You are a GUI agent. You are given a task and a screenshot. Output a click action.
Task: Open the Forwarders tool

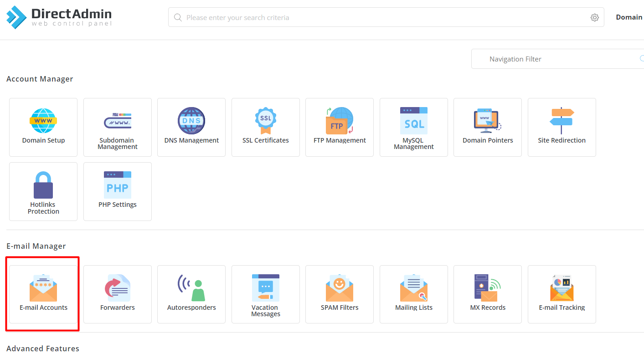point(117,294)
